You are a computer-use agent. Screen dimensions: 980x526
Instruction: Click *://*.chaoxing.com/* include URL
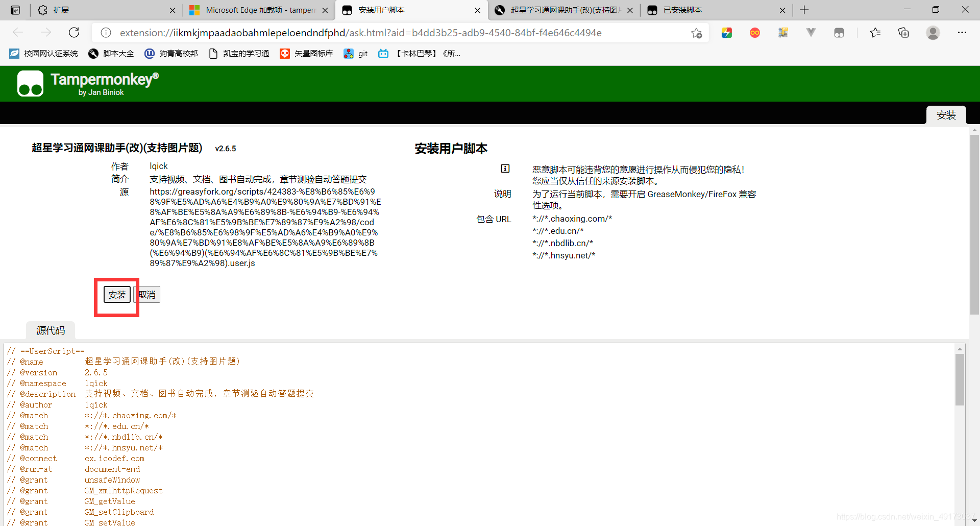point(572,219)
